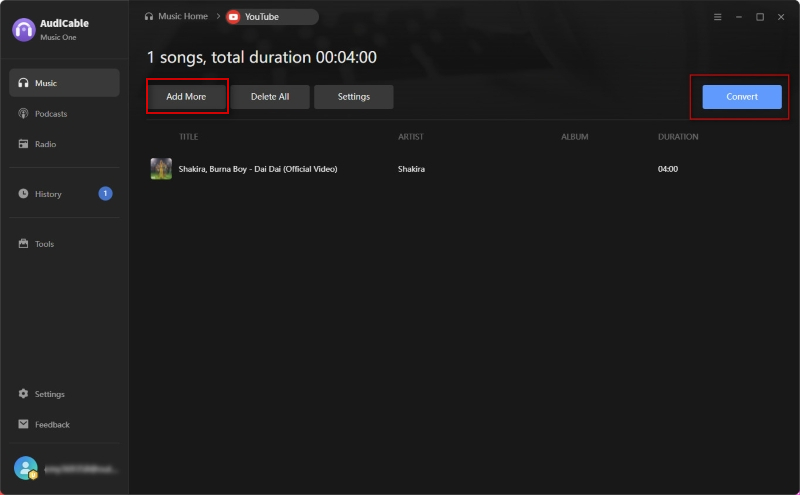Click the ALBUM column header

click(574, 137)
